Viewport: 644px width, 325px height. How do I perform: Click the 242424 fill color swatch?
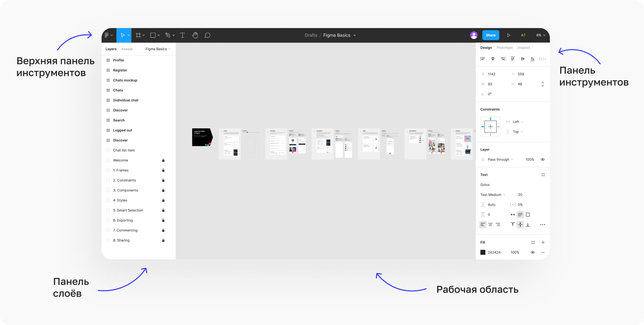483,252
